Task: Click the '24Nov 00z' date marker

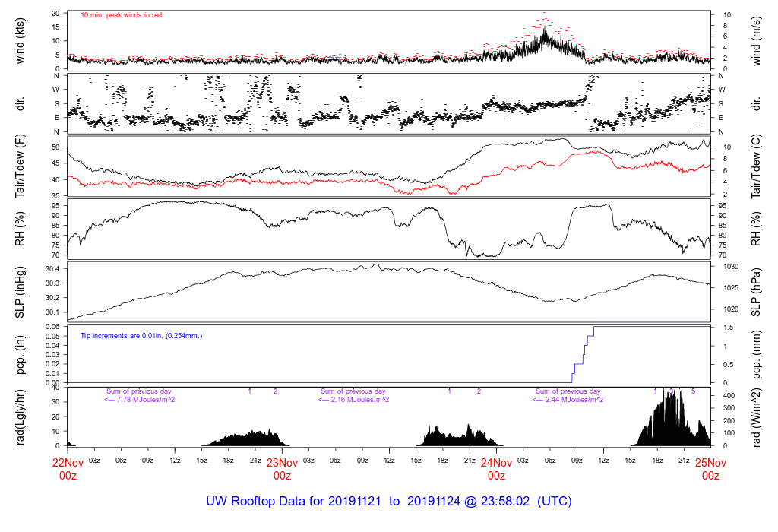Action: 496,469
